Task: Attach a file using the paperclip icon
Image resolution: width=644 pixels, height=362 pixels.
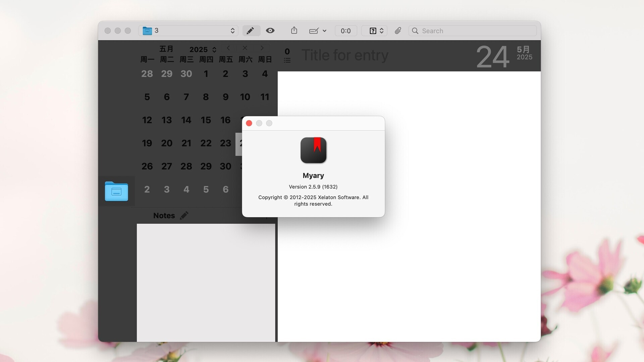Action: click(398, 31)
